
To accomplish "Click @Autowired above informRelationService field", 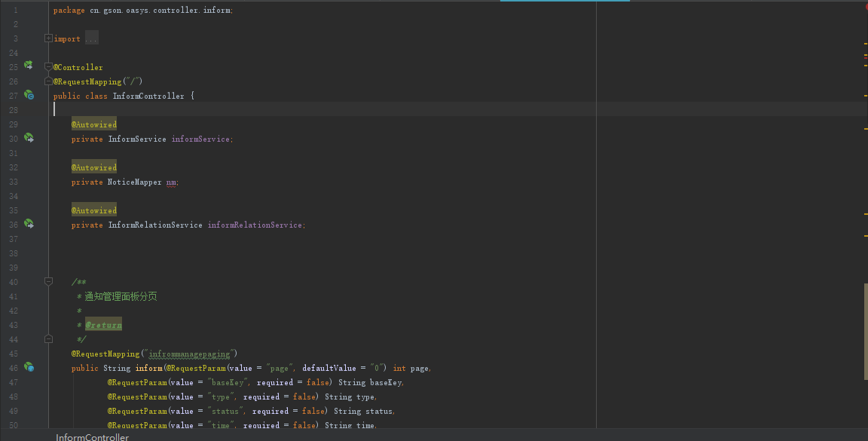I will 94,210.
